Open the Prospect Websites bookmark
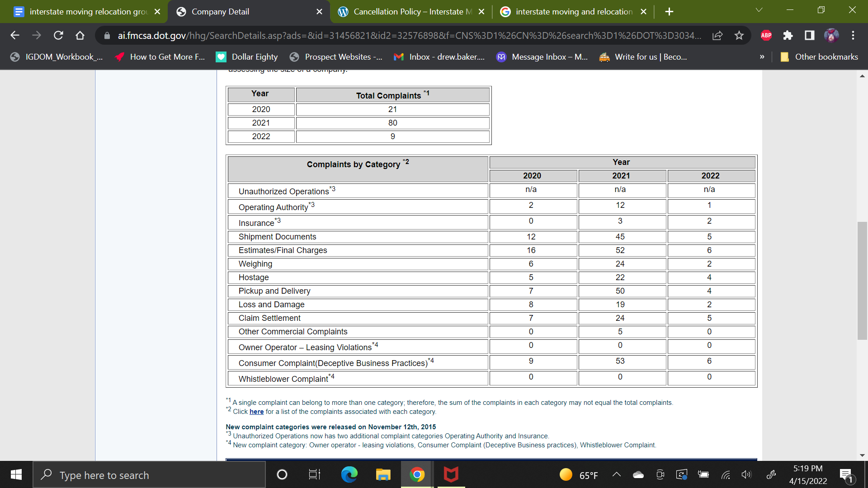 [336, 57]
